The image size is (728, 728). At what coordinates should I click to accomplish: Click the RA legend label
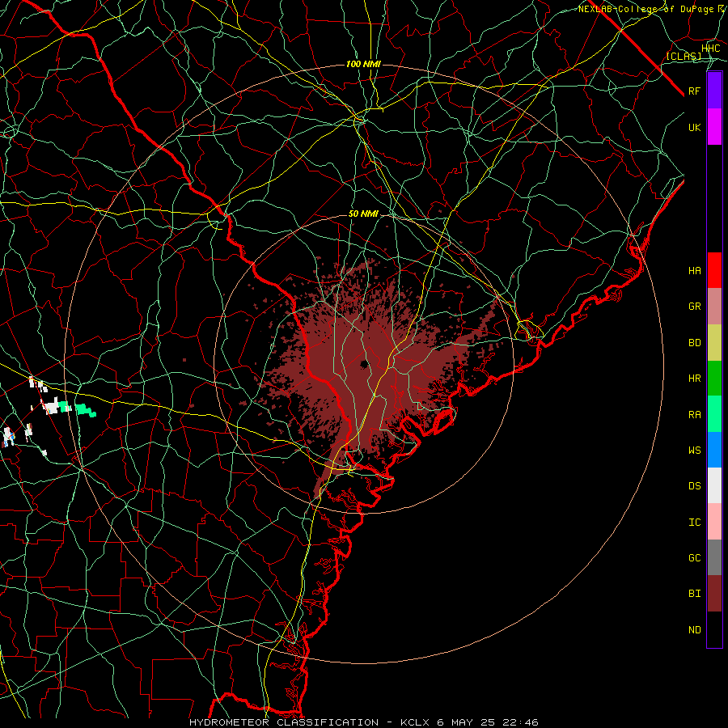694,415
